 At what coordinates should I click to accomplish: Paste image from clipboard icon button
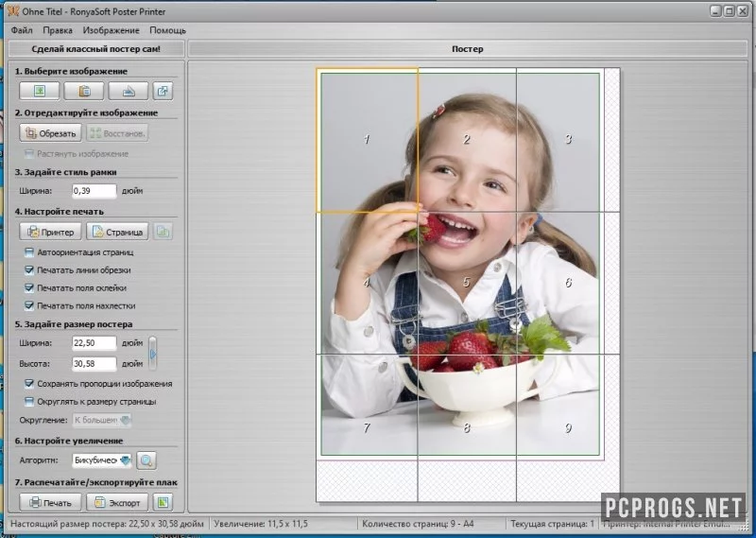84,91
